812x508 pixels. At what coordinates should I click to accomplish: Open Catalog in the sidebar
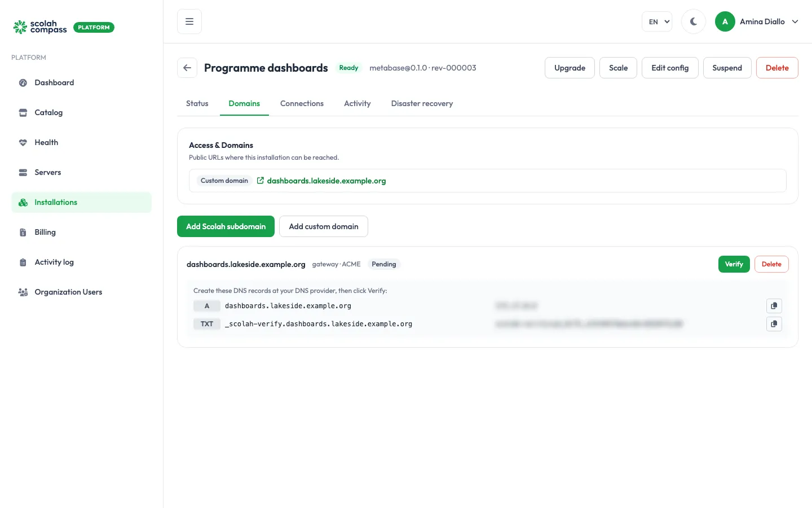[x=81, y=113]
